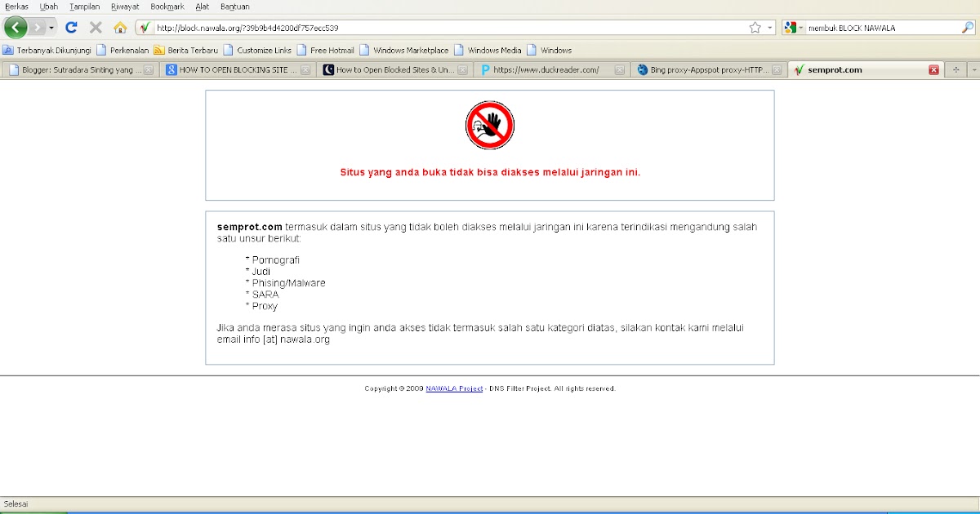Click the grey Forward arrow button
The height and width of the screenshot is (514, 980).
click(x=38, y=27)
